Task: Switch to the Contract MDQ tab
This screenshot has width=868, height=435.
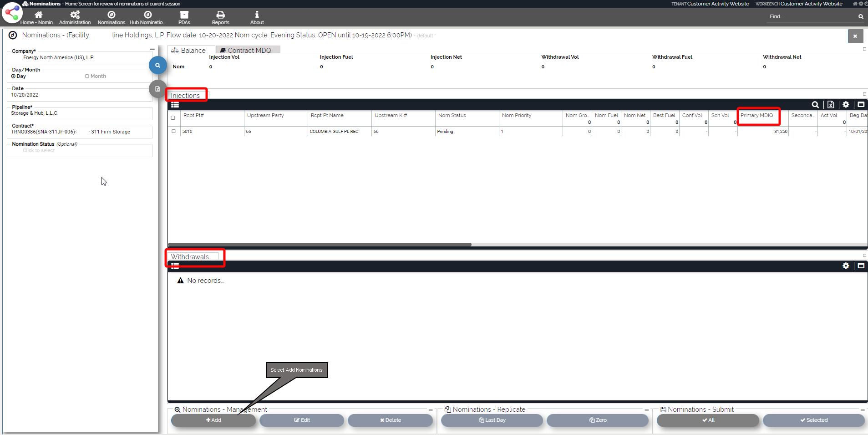Action: [248, 50]
